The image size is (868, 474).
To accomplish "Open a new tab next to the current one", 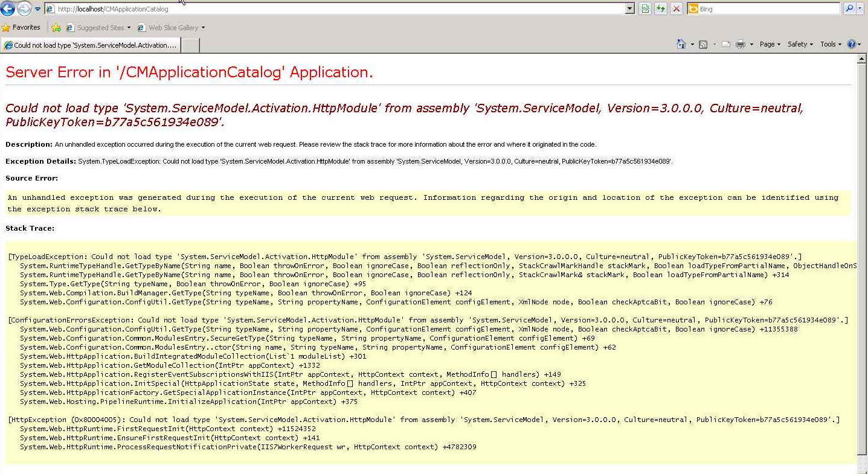I will coord(189,45).
